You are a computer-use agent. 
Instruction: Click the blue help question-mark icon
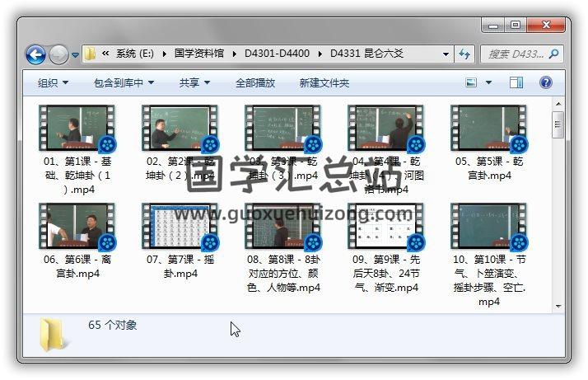tap(546, 82)
